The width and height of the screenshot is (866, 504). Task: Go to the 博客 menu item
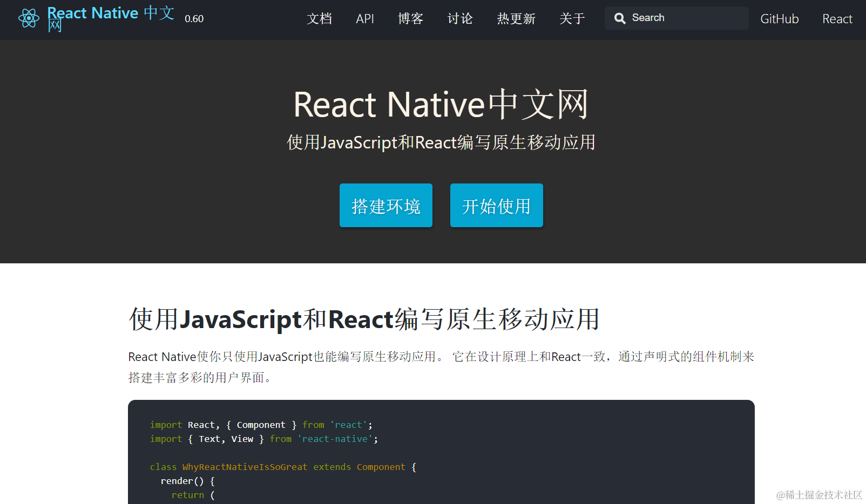pyautogui.click(x=410, y=19)
